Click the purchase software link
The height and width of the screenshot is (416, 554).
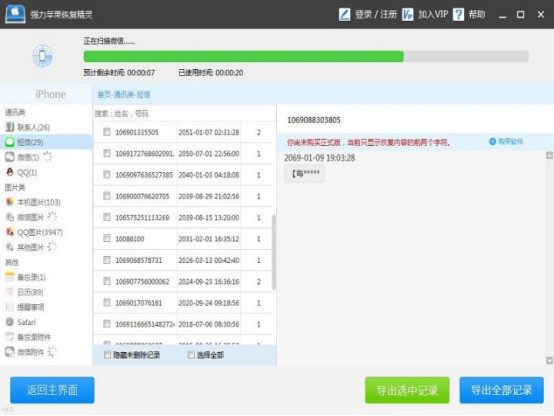click(x=511, y=142)
